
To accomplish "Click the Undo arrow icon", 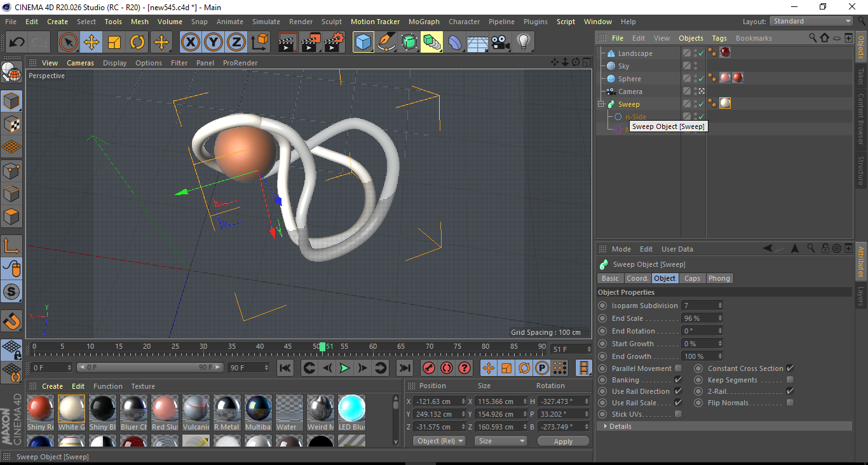I will pos(17,43).
